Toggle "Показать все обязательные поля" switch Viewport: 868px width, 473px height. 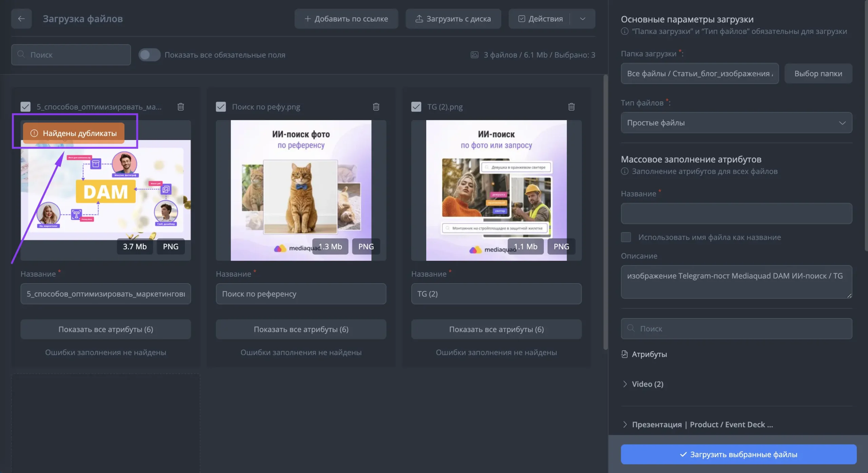click(x=149, y=55)
